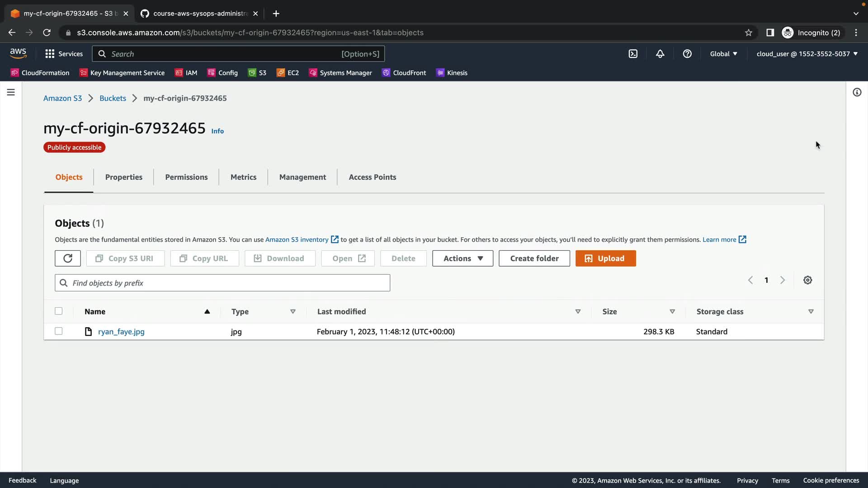Open the AWS CloudShell icon
The image size is (868, 488).
pos(633,54)
